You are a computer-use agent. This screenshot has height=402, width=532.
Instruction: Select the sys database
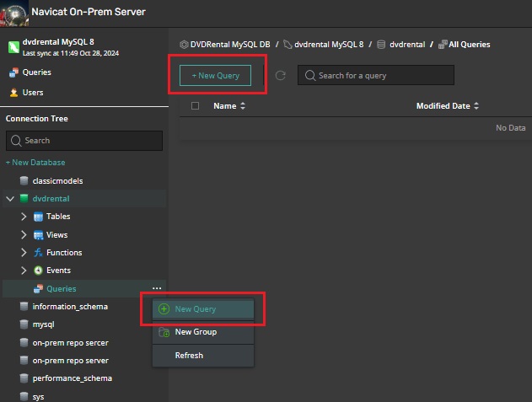(x=38, y=397)
